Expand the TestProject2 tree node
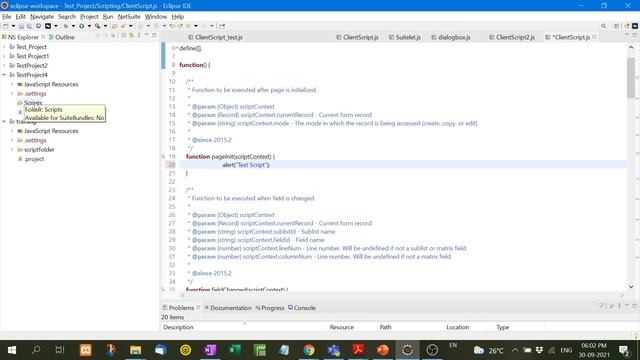Screen dimensions: 640x360 (x=4, y=65)
